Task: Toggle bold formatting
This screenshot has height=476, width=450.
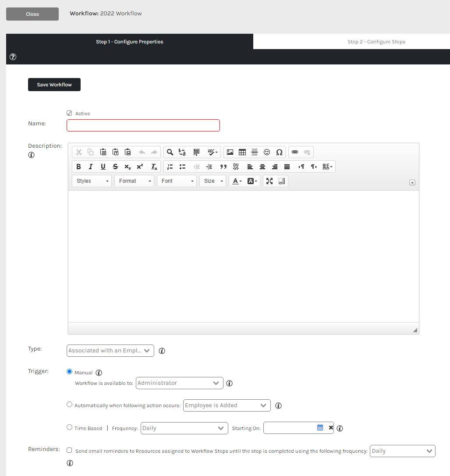Action: click(x=78, y=167)
